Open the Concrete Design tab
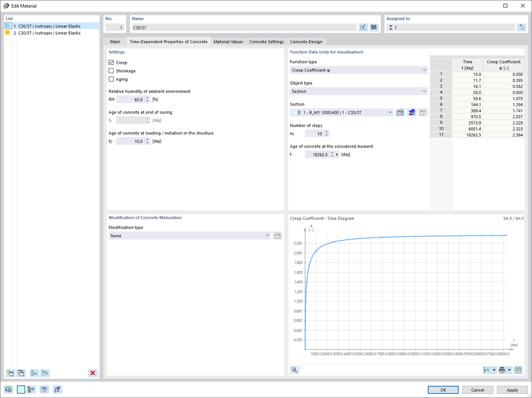532x398 pixels. [306, 42]
